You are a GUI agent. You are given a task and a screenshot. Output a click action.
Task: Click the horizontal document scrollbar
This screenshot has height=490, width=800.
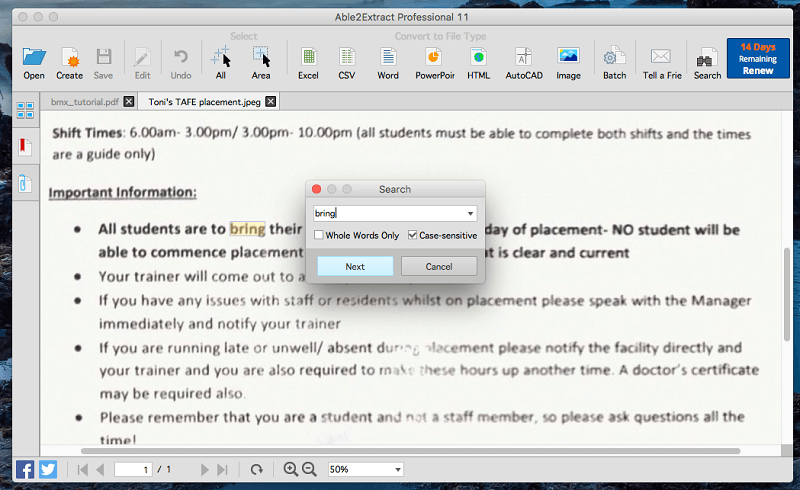(x=410, y=451)
